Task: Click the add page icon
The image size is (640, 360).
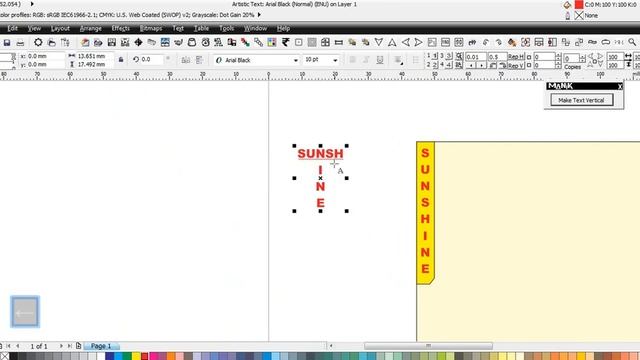Action: tap(78, 346)
